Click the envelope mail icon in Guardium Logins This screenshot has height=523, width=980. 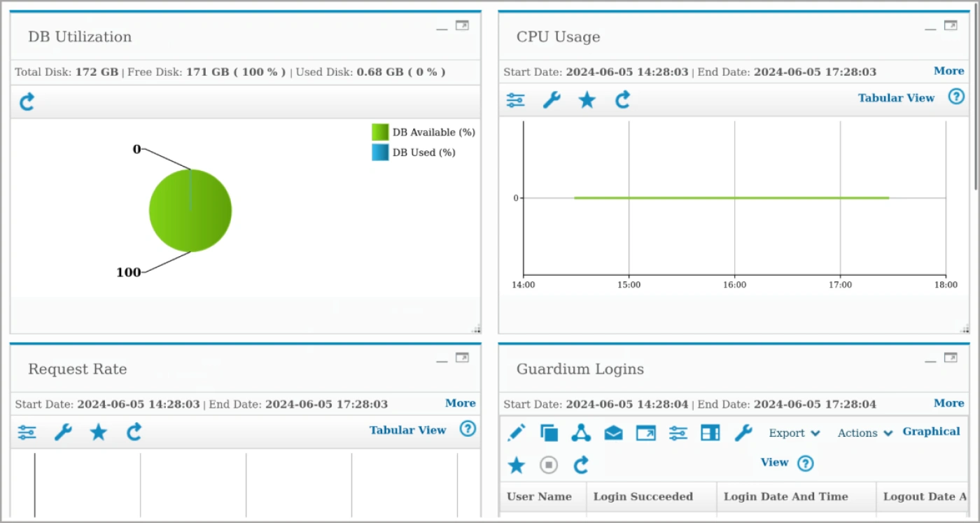(x=613, y=433)
